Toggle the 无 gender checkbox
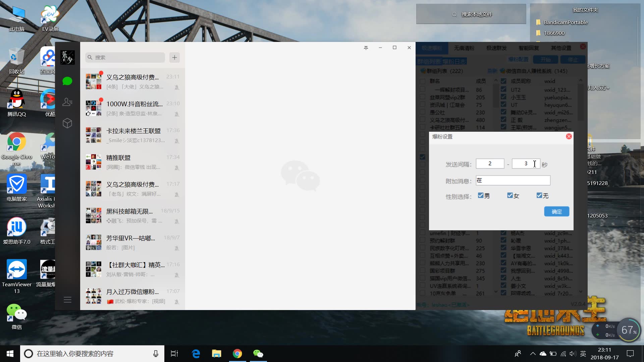 point(539,195)
